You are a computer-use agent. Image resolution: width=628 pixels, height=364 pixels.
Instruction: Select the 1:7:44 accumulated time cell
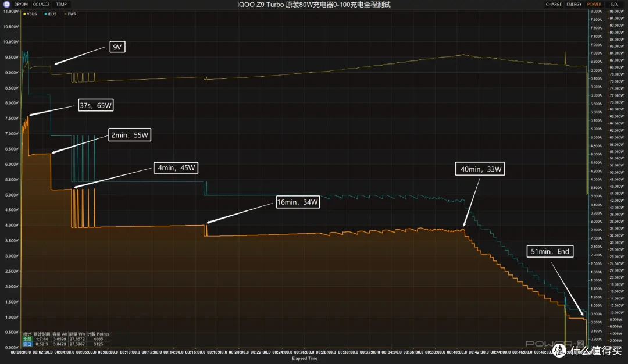[x=42, y=339]
